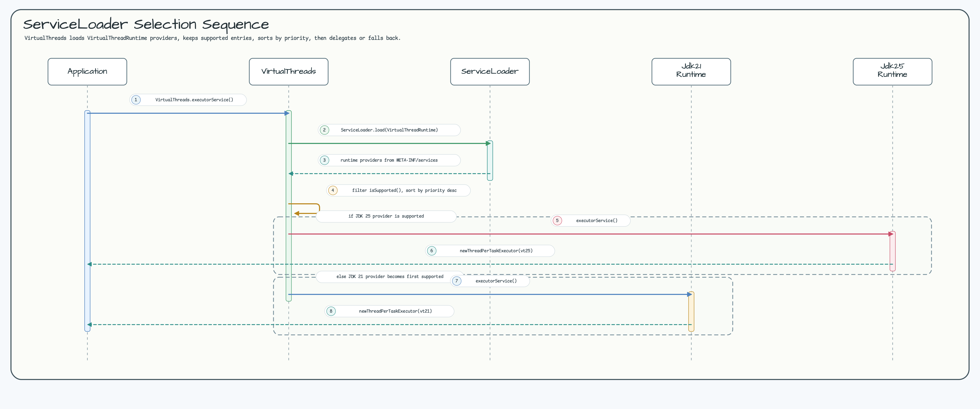Click step number 1 circle badge

[x=136, y=100]
